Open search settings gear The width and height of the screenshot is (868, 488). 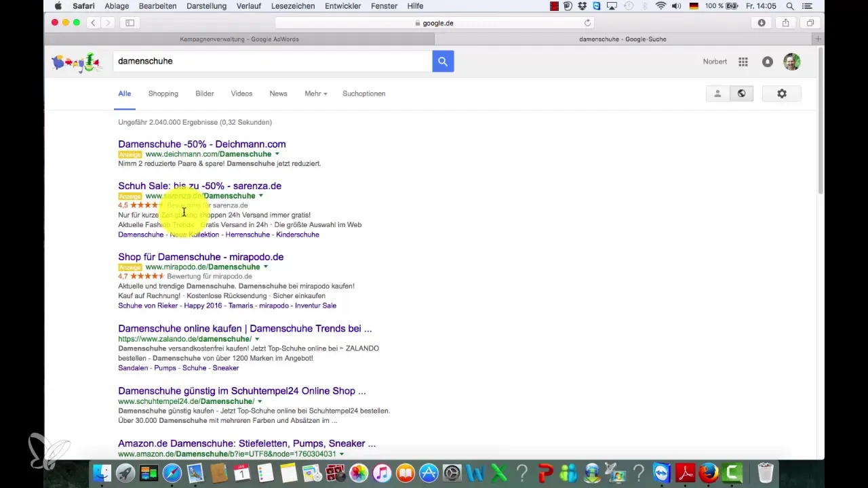[x=782, y=94]
